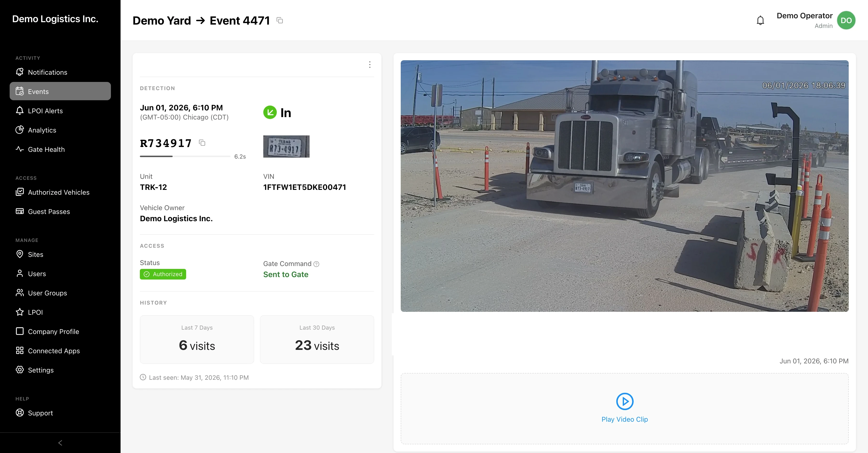Collapse the sidebar with the chevron
The height and width of the screenshot is (453, 868).
[60, 443]
